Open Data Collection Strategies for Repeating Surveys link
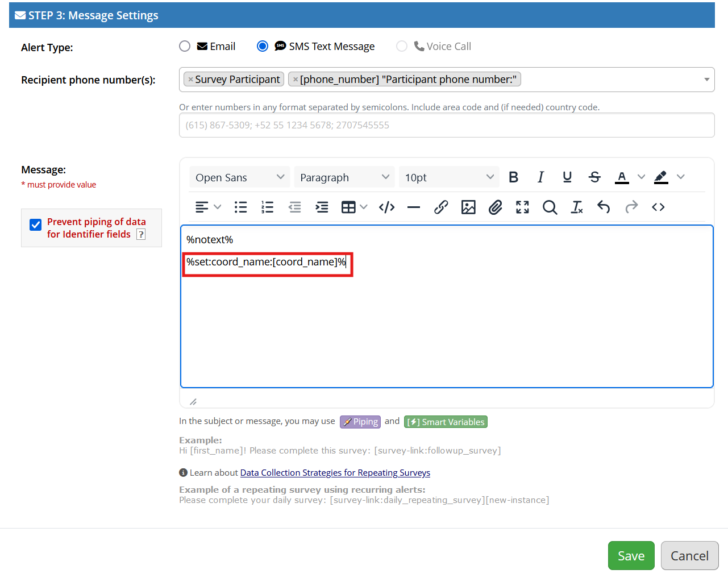The height and width of the screenshot is (578, 728). point(335,473)
